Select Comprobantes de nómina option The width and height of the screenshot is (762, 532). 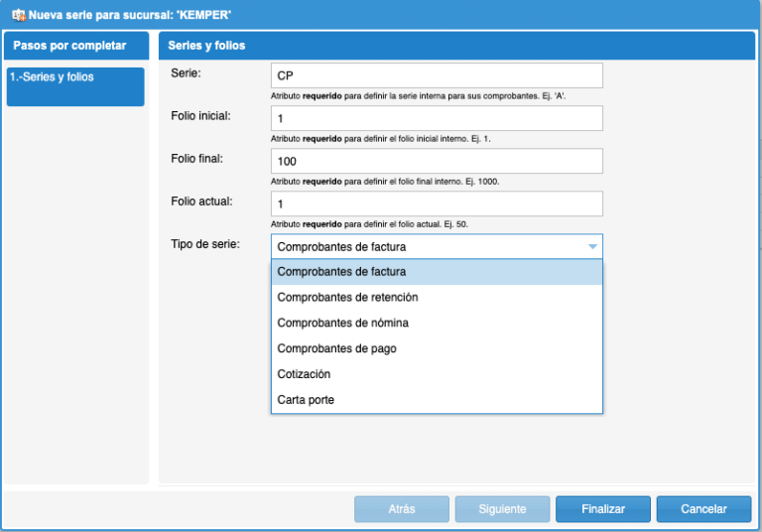click(x=437, y=324)
